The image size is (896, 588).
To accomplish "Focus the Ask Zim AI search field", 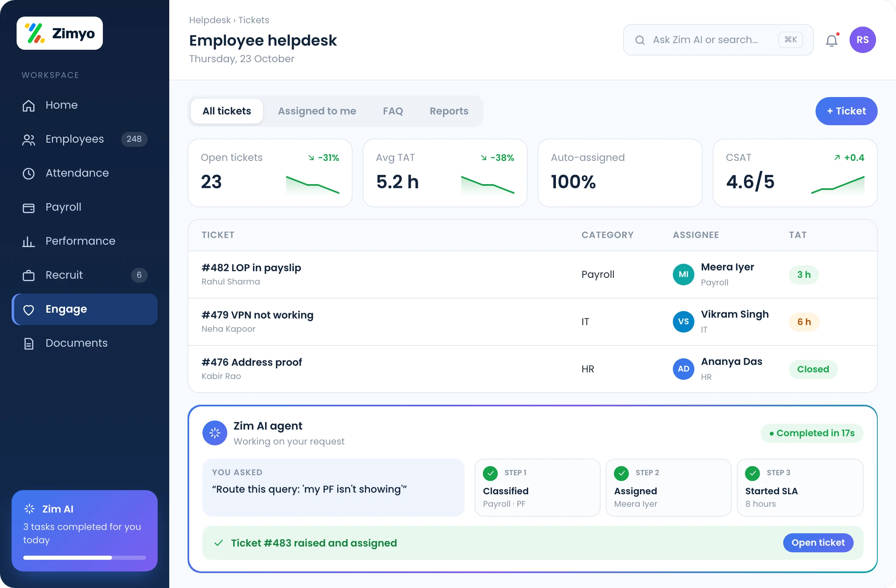I will 718,40.
